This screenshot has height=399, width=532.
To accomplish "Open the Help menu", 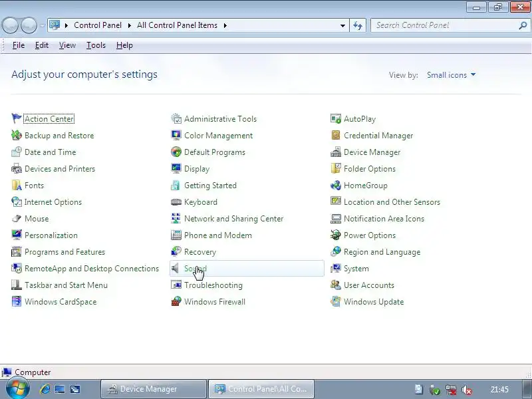I will (x=124, y=45).
